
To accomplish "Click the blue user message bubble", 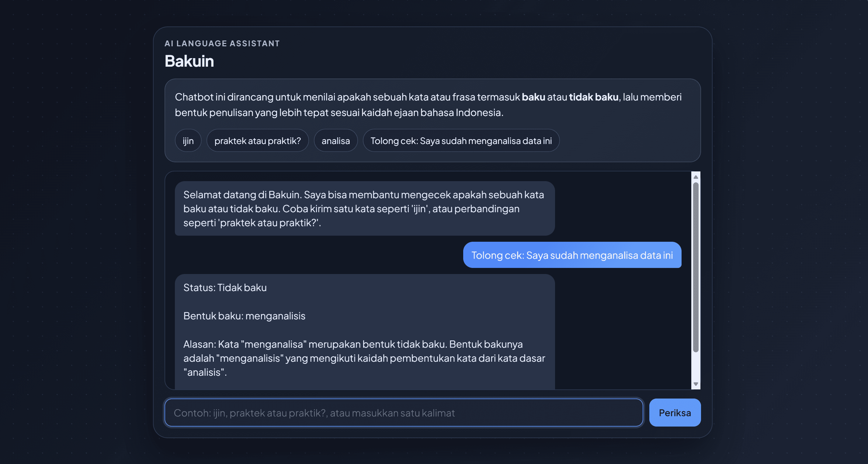I will click(572, 255).
